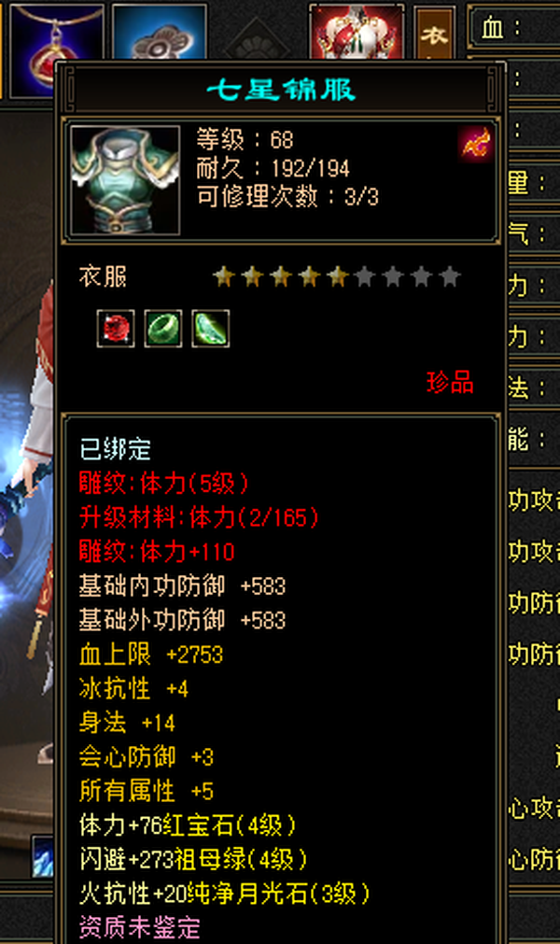Click the pure moonstone gem socket
Screen dimensions: 560x944
coord(211,329)
